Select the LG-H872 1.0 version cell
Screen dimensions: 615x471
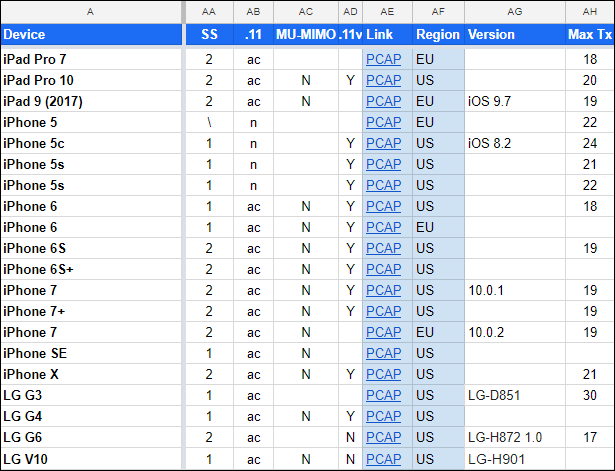point(515,437)
